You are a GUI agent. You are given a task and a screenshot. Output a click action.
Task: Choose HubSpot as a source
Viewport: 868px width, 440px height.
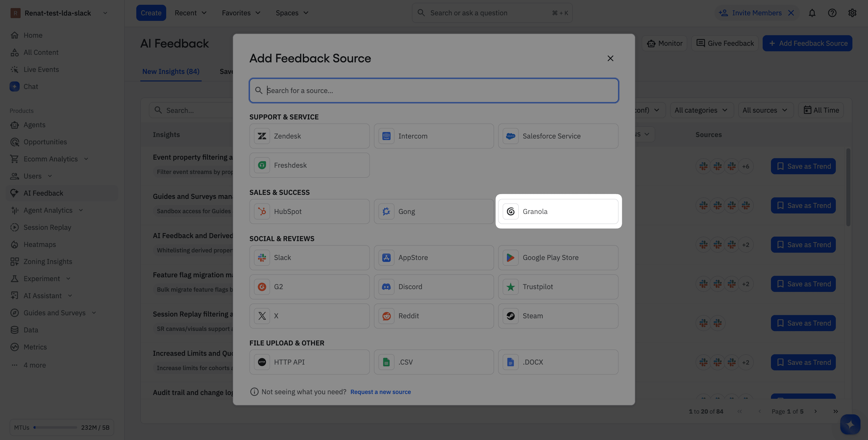tap(309, 212)
